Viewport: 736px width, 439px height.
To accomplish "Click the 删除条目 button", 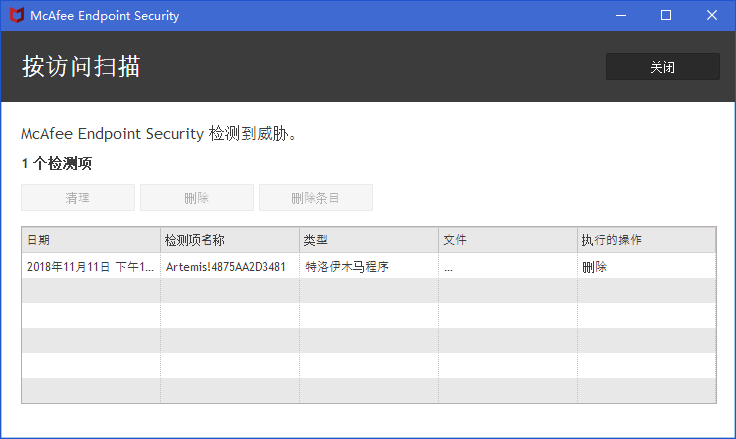I will click(x=316, y=198).
